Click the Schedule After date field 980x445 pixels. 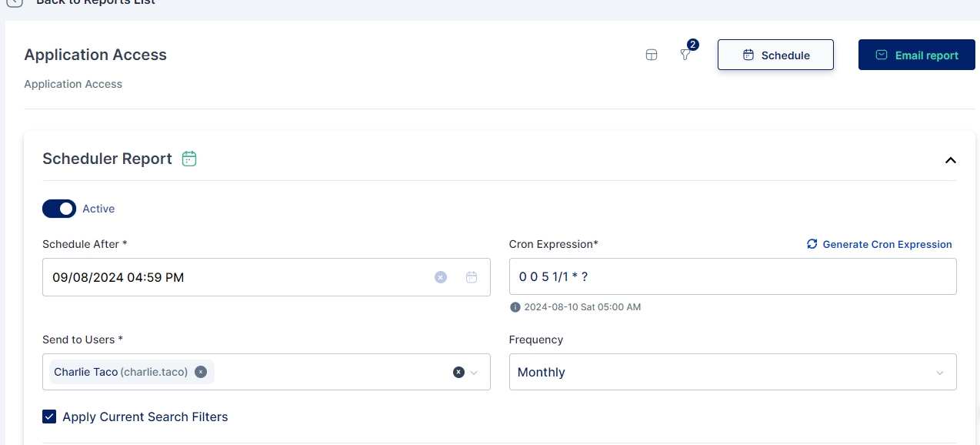point(231,277)
